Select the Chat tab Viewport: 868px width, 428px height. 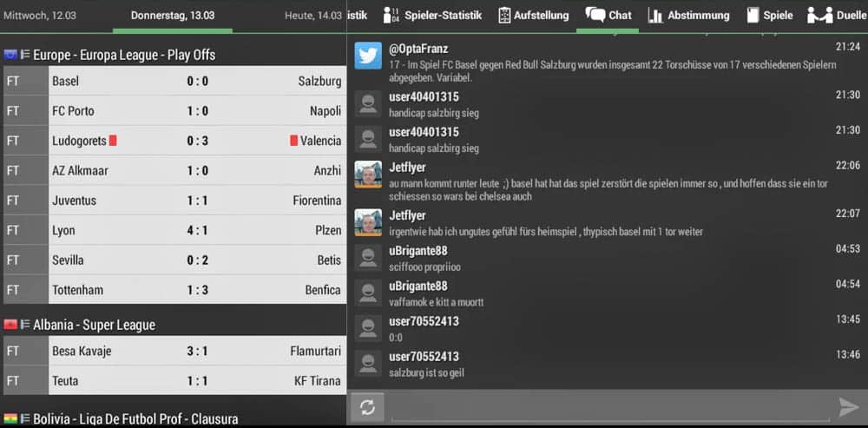pyautogui.click(x=608, y=16)
